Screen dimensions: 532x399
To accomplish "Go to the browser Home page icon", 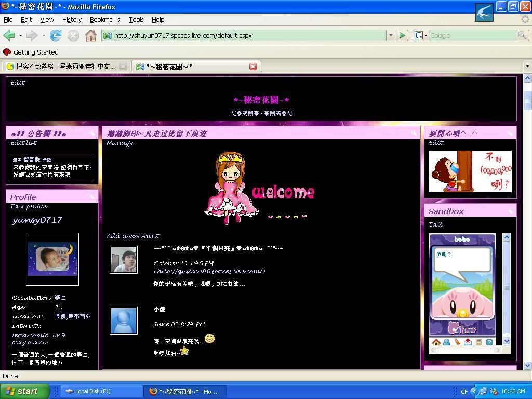I will [x=91, y=35].
